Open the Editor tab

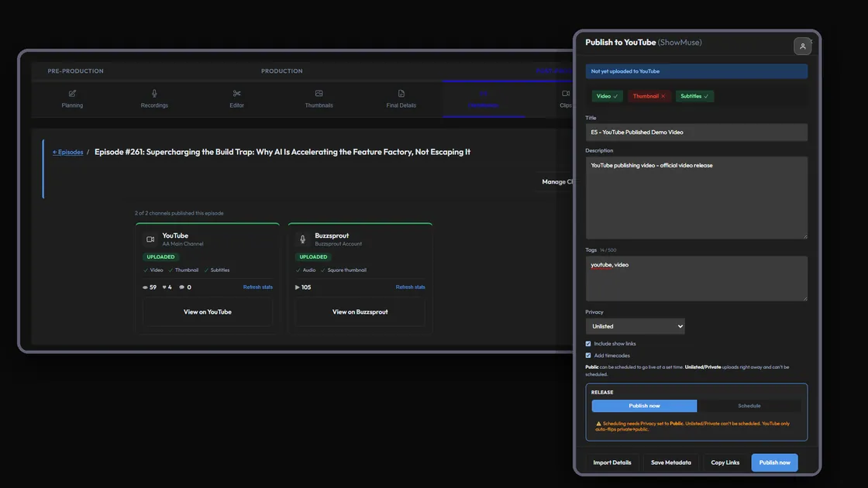point(236,98)
